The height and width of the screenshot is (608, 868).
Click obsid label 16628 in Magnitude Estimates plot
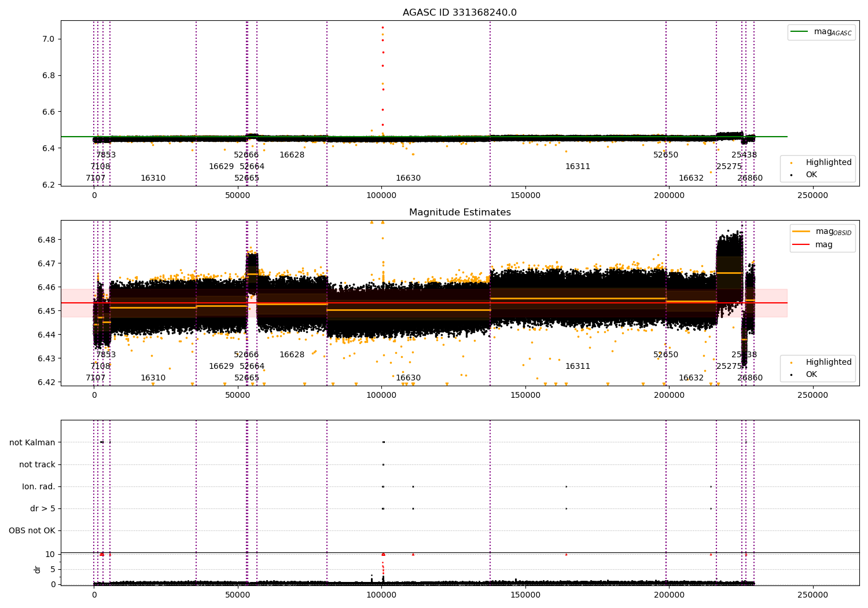click(292, 355)
